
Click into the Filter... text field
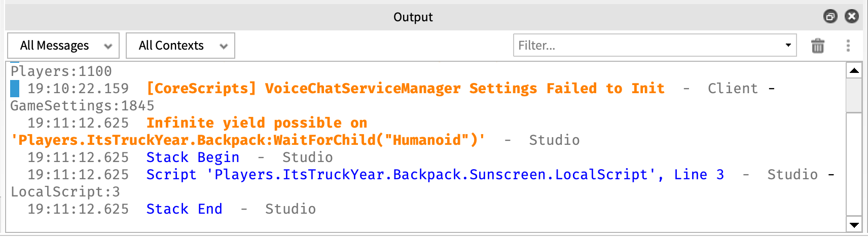point(649,45)
